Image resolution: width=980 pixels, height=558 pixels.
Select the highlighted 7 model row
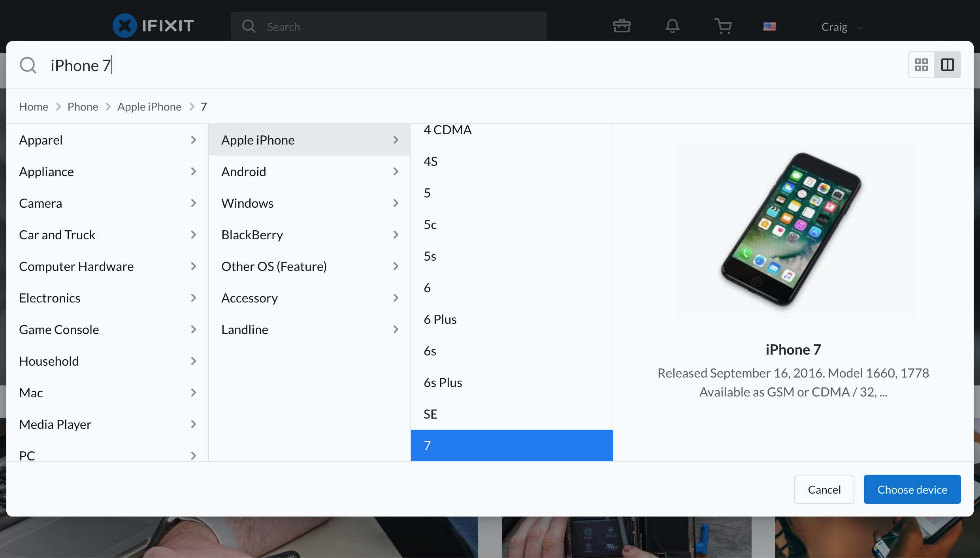[x=512, y=445]
